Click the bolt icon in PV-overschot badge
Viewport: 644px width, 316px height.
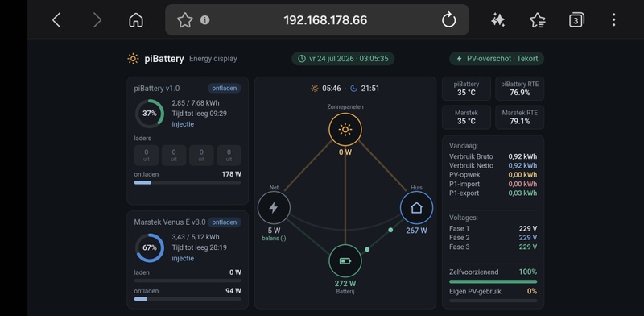[x=459, y=59]
